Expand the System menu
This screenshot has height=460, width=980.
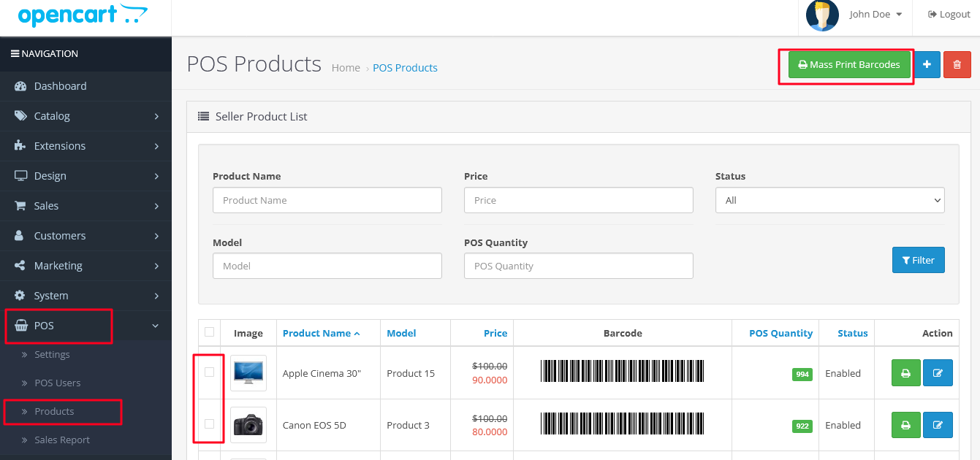(86, 296)
